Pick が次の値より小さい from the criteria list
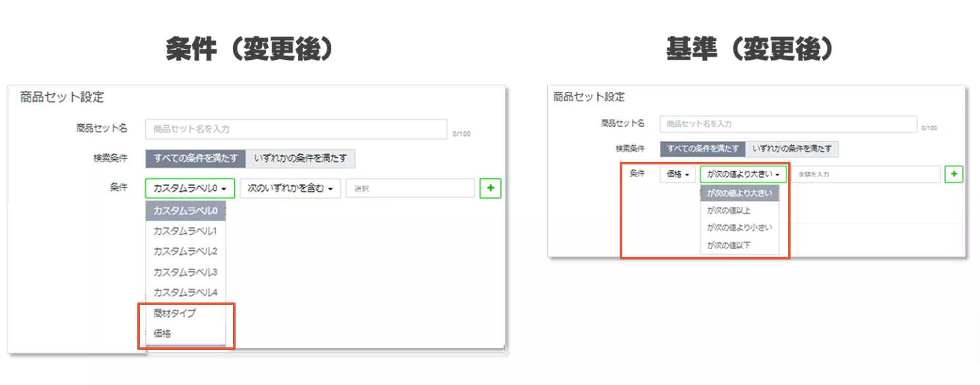 pos(739,228)
